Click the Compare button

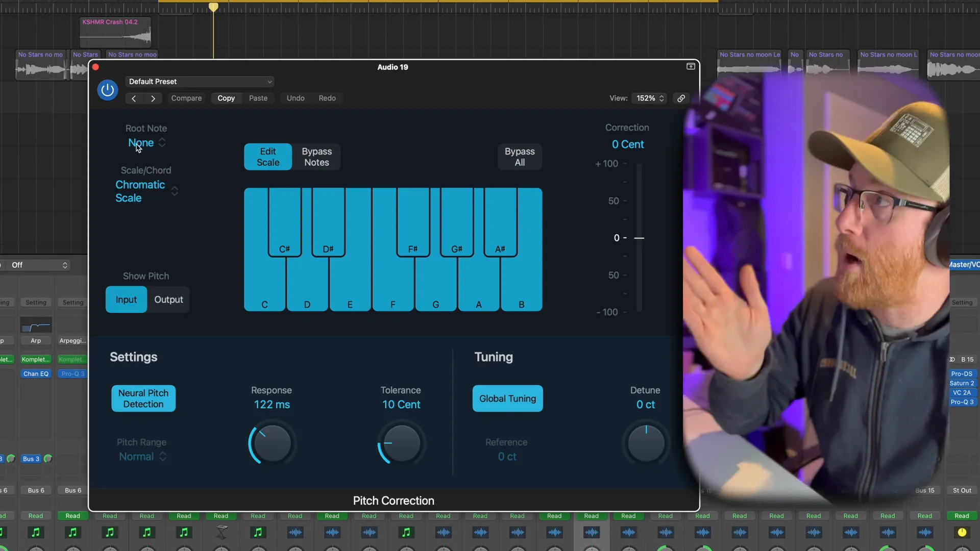(186, 98)
